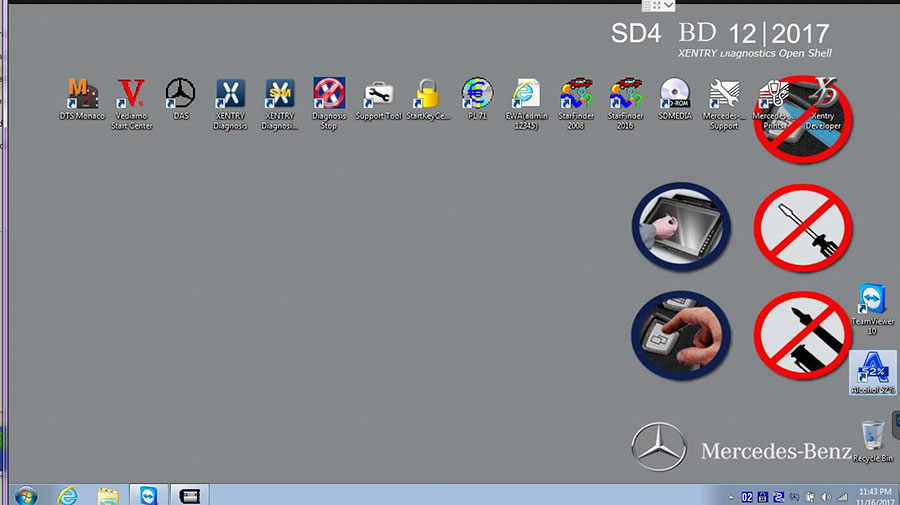900x505 pixels.
Task: Launch StarFinder 2016
Action: pos(625,95)
